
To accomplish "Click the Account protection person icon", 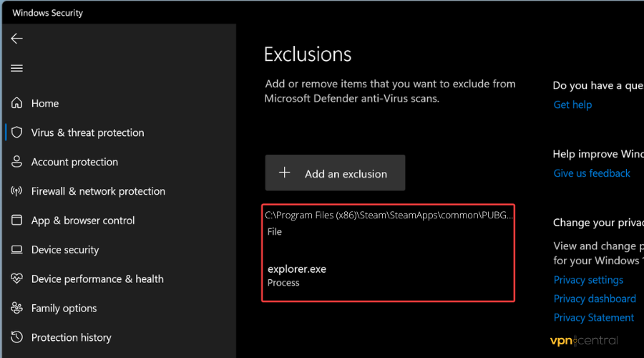I will [x=16, y=162].
